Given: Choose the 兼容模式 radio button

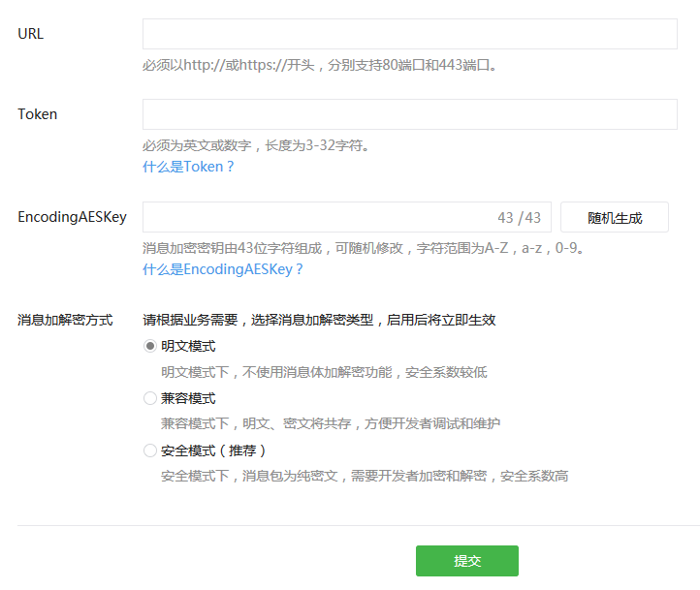Looking at the screenshot, I should point(150,398).
